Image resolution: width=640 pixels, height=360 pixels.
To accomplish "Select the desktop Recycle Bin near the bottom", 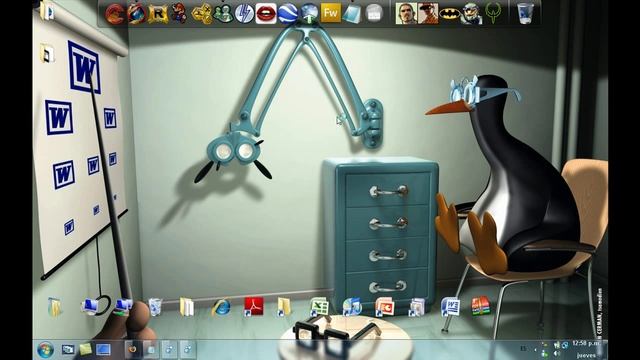I will point(155,307).
